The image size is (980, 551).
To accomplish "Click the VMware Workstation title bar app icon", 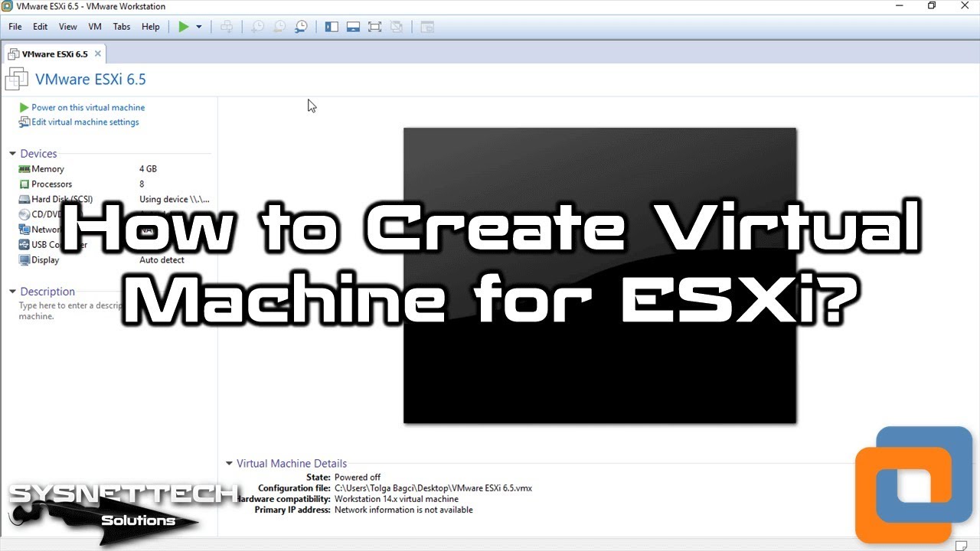I will [8, 6].
